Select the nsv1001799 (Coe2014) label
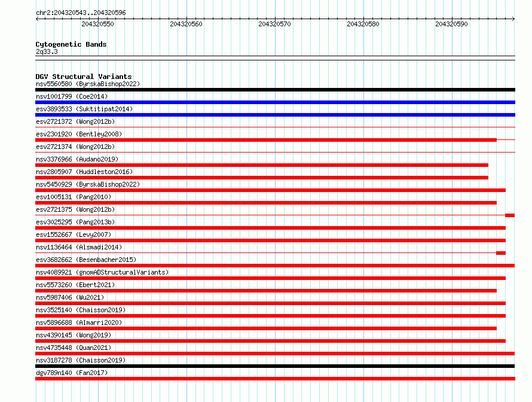This screenshot has width=532, height=402. 72,96
